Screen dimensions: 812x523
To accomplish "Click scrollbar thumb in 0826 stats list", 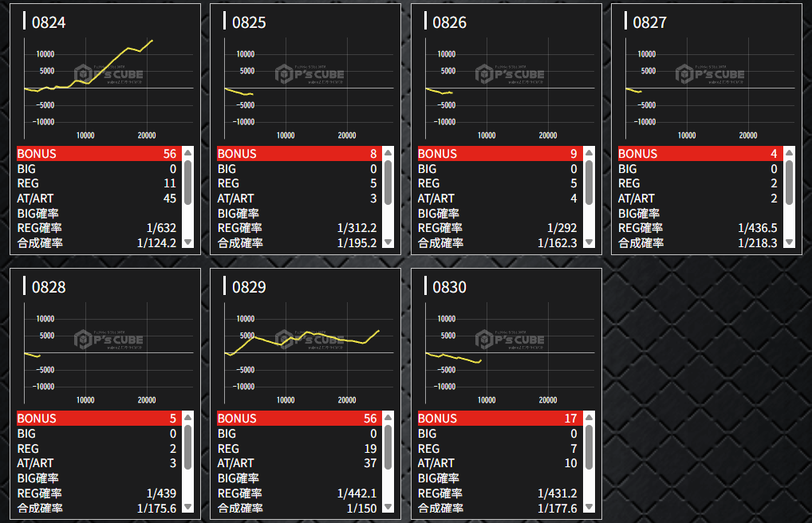I will (x=589, y=183).
